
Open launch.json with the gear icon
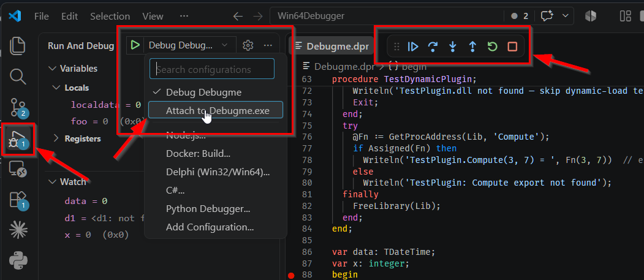coord(248,45)
